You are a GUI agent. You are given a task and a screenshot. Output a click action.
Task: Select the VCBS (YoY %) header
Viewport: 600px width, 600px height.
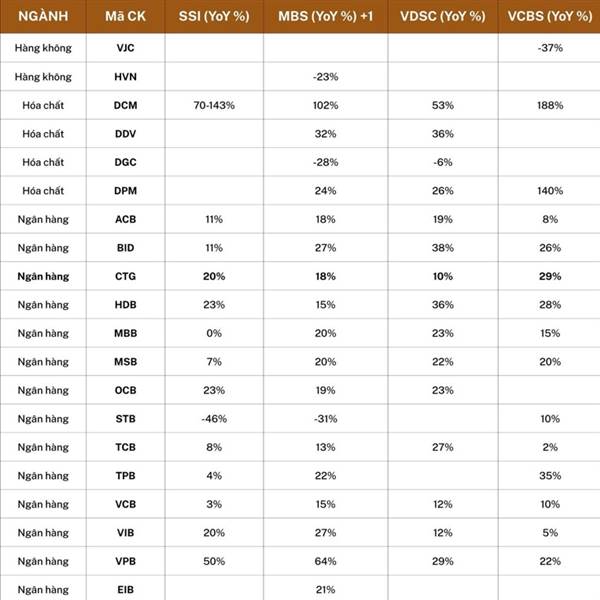coord(550,16)
